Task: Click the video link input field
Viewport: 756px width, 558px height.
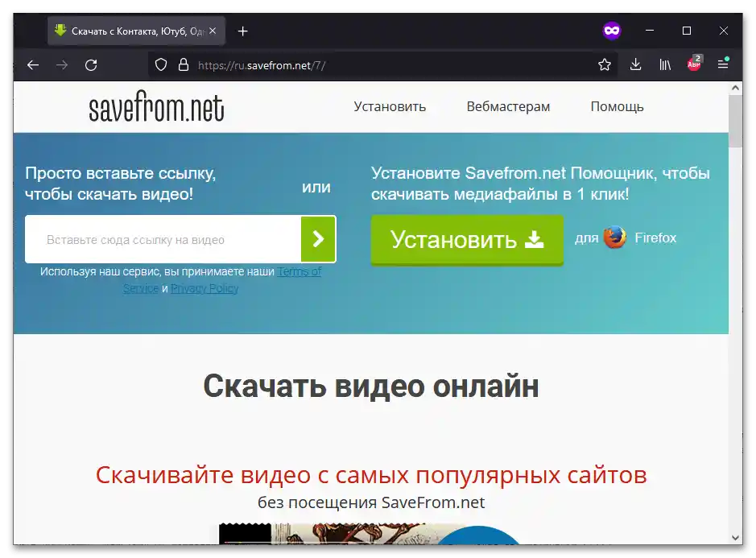Action: coord(163,239)
